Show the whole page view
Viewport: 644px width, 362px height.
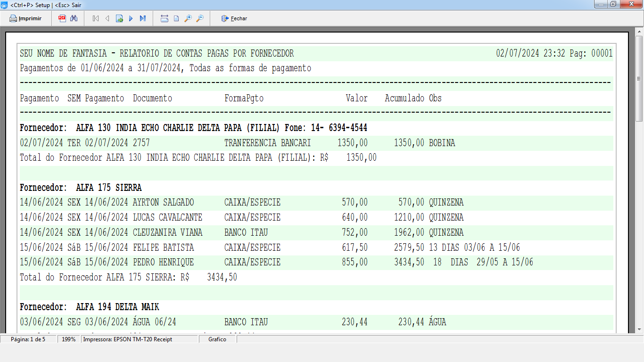176,18
